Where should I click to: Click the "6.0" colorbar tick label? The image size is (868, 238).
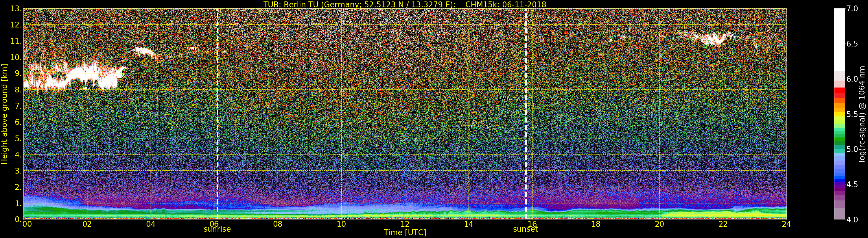point(852,79)
